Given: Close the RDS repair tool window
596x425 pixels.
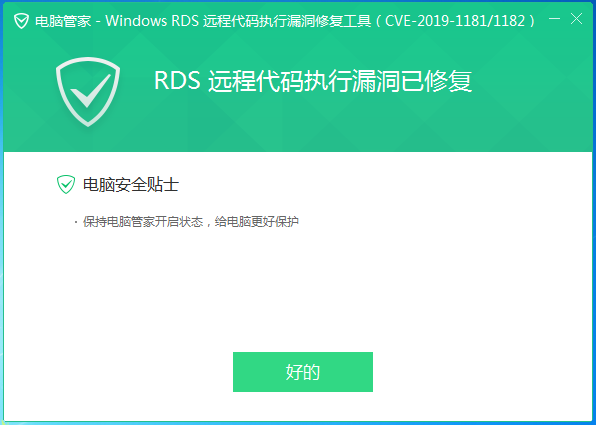Looking at the screenshot, I should [577, 18].
